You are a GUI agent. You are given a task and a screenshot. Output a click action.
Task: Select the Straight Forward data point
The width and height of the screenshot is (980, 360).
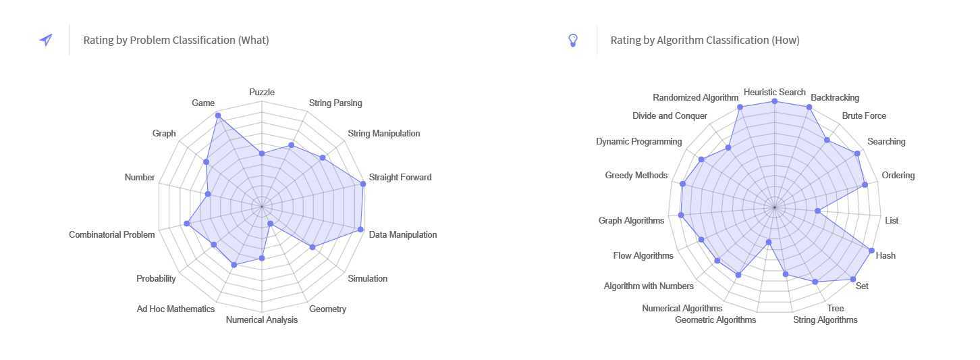click(x=363, y=183)
